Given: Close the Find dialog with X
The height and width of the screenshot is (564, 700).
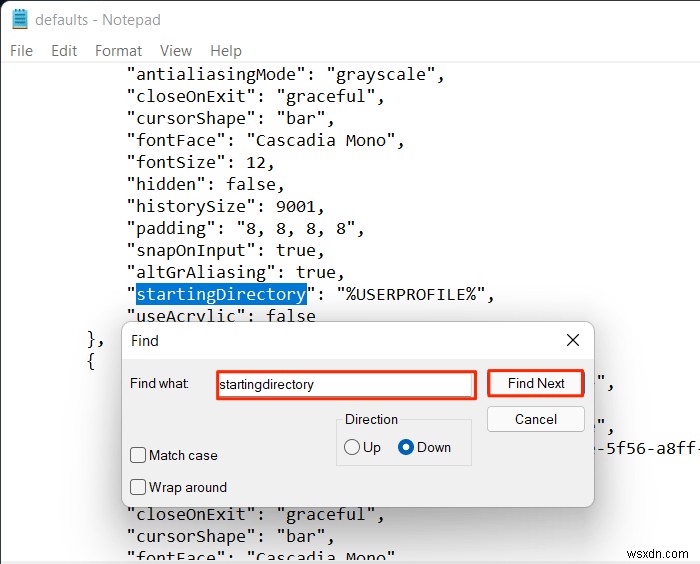Looking at the screenshot, I should click(x=573, y=340).
